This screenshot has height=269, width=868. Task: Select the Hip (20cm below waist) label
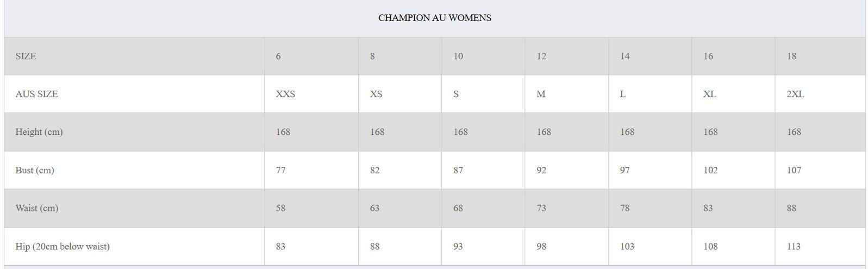coord(63,246)
